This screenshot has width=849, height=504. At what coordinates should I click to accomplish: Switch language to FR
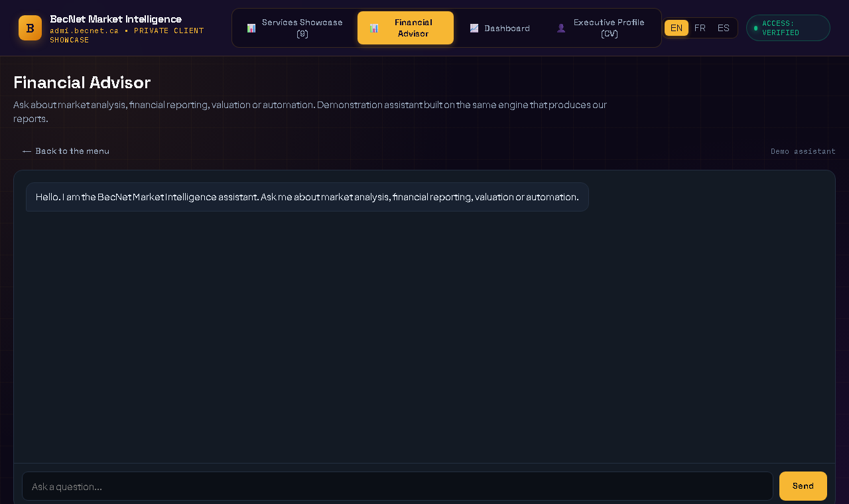click(x=700, y=28)
